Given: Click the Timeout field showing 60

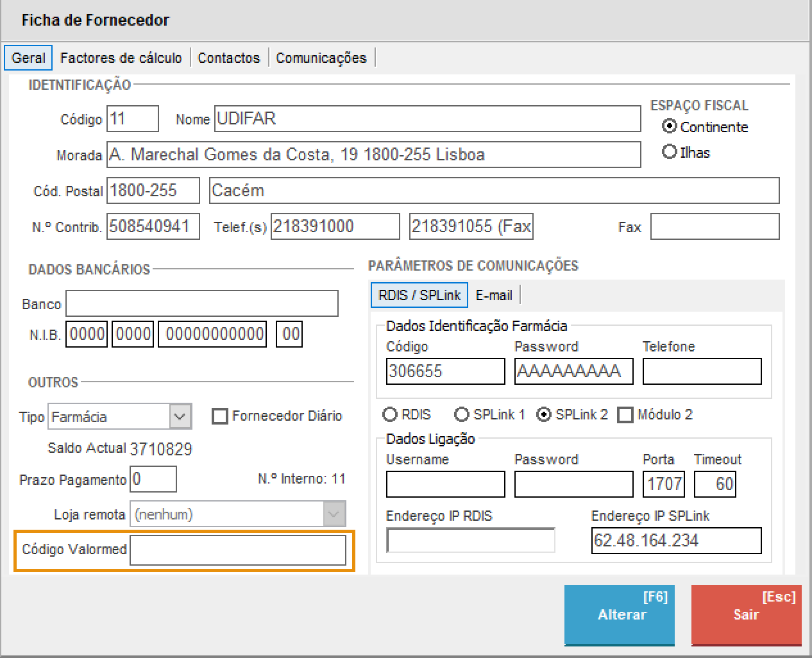Looking at the screenshot, I should tap(715, 484).
